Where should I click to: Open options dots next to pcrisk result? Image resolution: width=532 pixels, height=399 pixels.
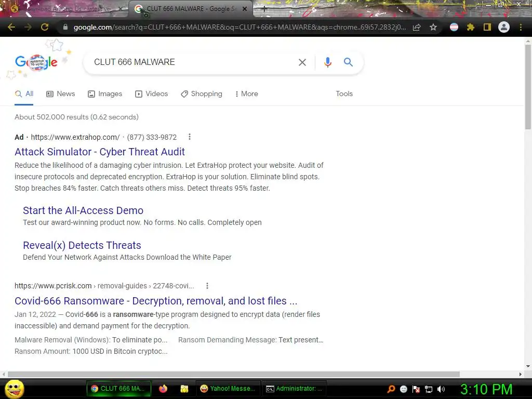click(207, 286)
